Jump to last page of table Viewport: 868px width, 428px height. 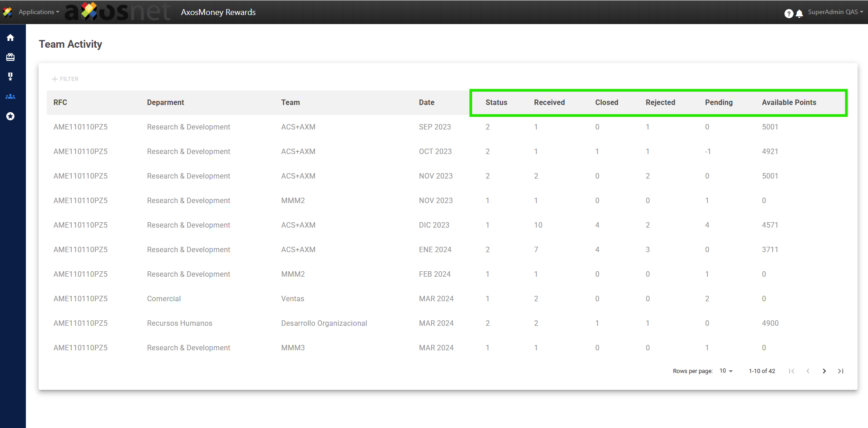tap(840, 371)
